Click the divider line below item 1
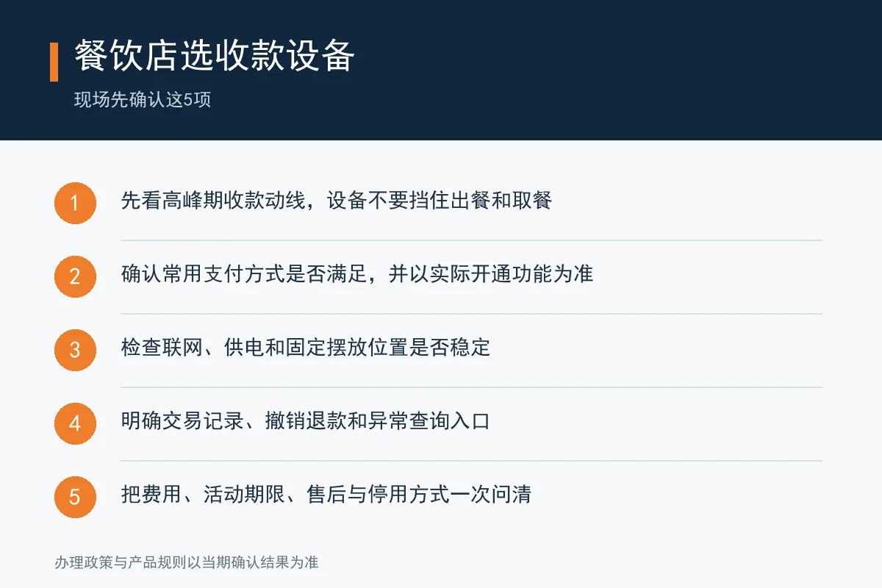This screenshot has width=882, height=588. tap(471, 240)
